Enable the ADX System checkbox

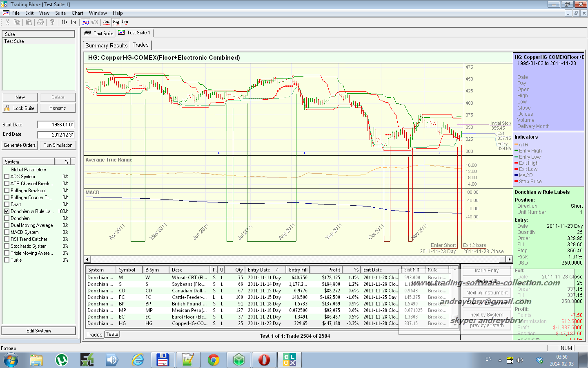coord(7,177)
